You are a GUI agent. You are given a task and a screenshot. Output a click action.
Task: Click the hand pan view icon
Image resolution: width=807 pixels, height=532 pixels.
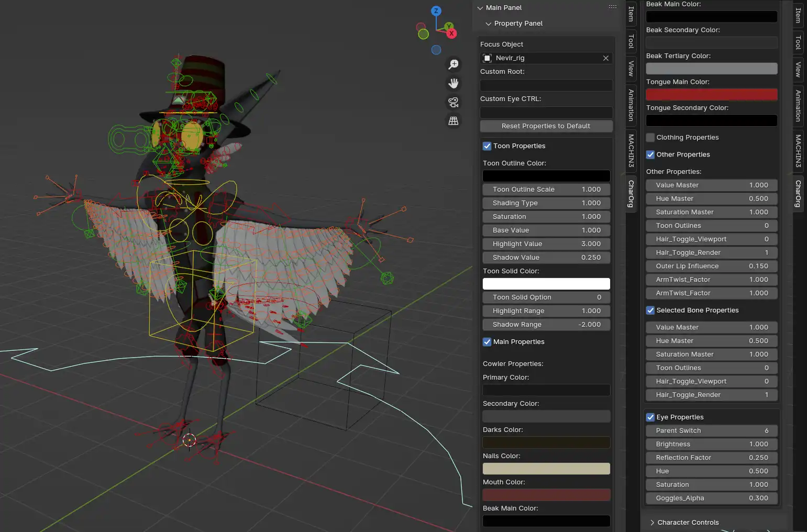[x=454, y=83]
